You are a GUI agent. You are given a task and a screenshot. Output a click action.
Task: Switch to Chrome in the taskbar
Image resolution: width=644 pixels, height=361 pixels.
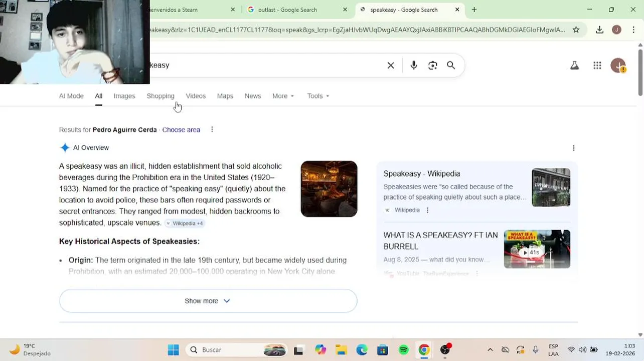click(424, 350)
